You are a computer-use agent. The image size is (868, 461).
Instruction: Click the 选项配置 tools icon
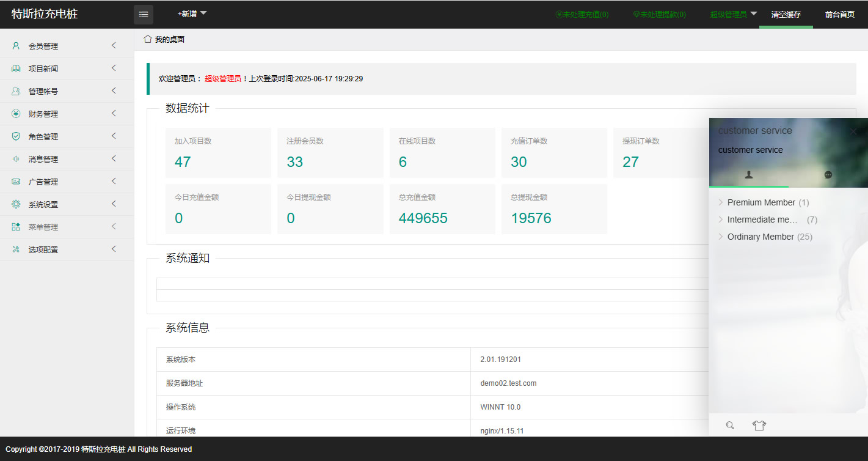[x=16, y=249]
